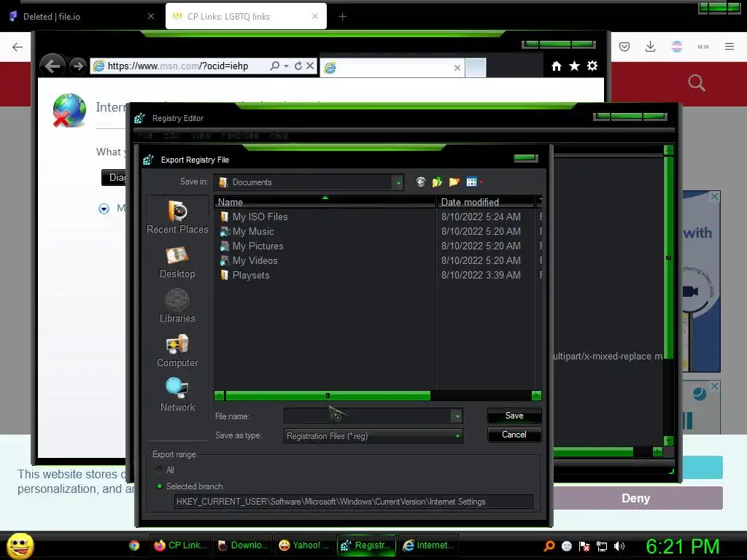The height and width of the screenshot is (560, 747).
Task: Close the empty Internet Explorer tab
Action: click(457, 68)
